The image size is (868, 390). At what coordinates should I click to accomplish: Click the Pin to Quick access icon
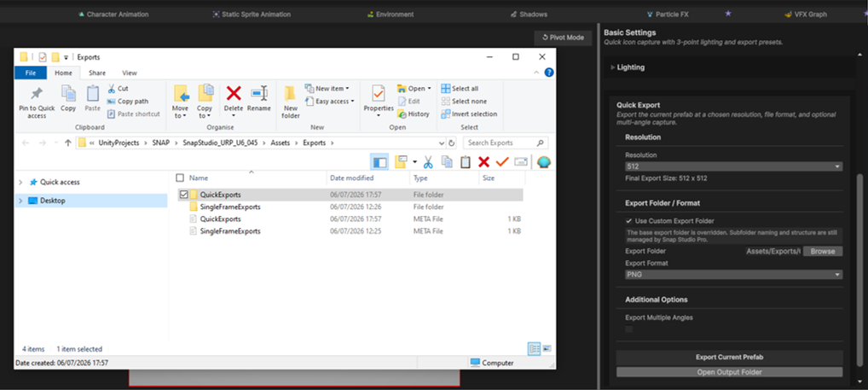click(37, 93)
